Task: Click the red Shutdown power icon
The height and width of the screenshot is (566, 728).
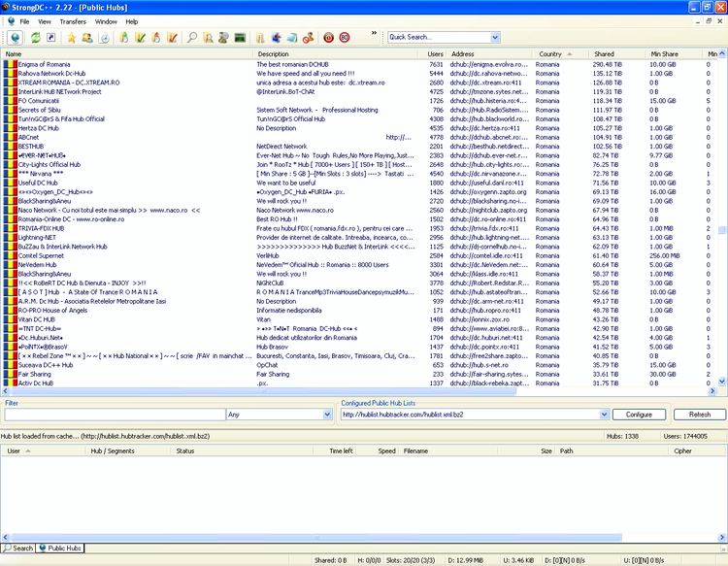Action: point(329,38)
